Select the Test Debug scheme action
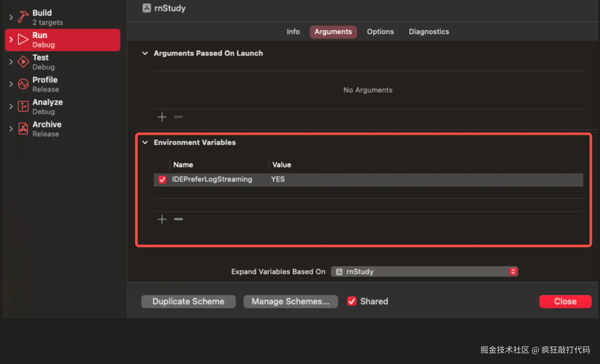The height and width of the screenshot is (364, 600). click(63, 62)
